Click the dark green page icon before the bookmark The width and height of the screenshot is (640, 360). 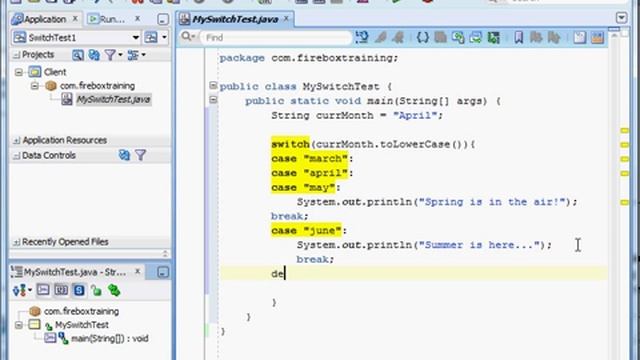click(x=493, y=38)
